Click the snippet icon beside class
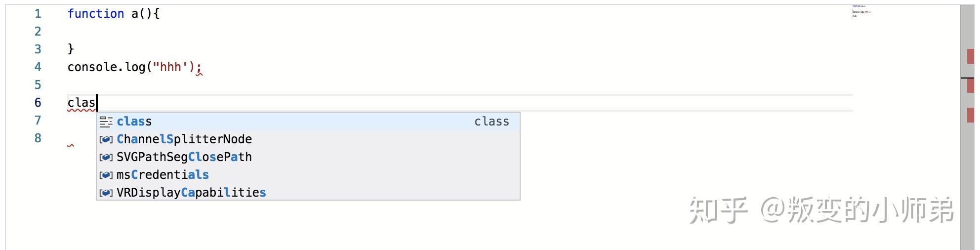This screenshot has height=250, width=980. pyautogui.click(x=106, y=122)
